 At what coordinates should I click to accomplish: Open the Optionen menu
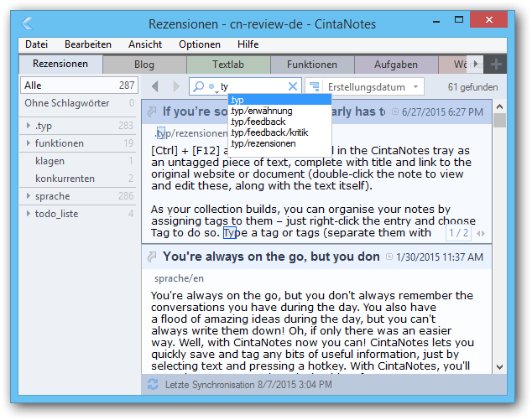pos(200,44)
